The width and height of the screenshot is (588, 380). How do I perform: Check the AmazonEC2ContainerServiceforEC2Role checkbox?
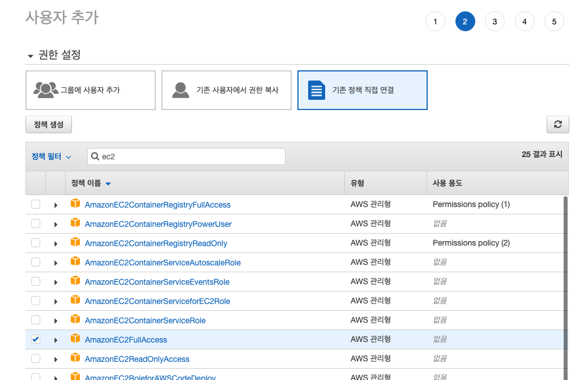point(36,301)
